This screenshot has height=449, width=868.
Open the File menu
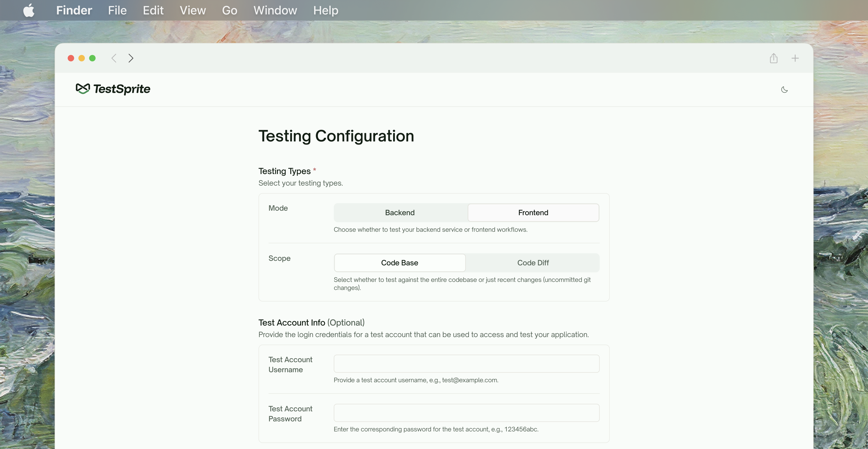pos(117,10)
